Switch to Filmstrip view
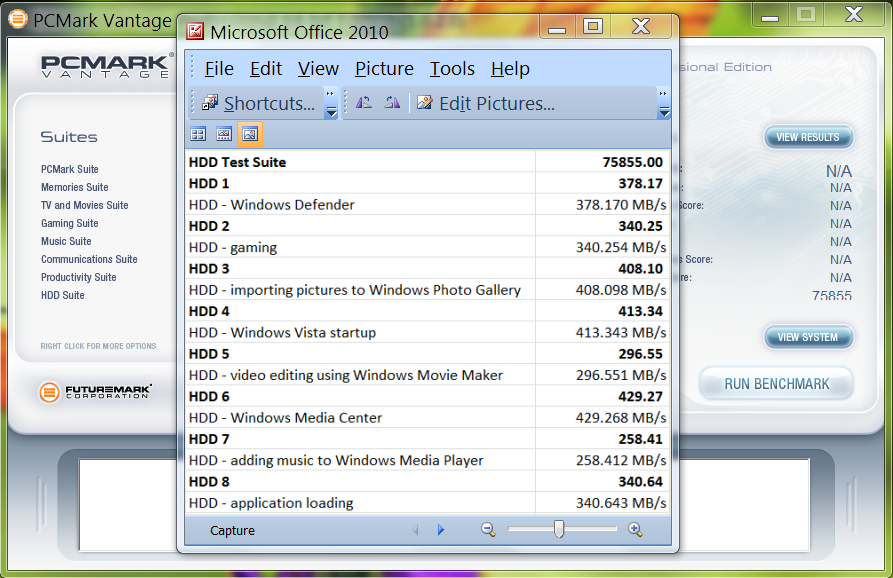 [x=224, y=134]
